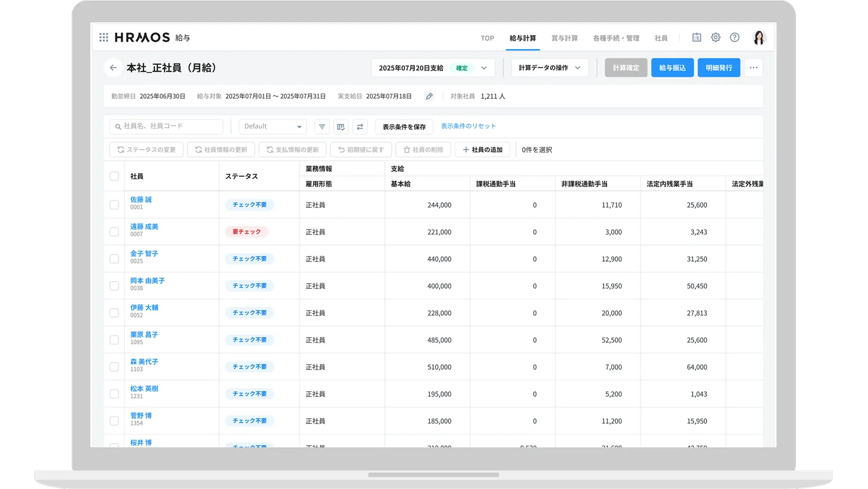This screenshot has width=868, height=489.
Task: Open the apps grid icon beside HRMOS logo
Action: coord(103,37)
